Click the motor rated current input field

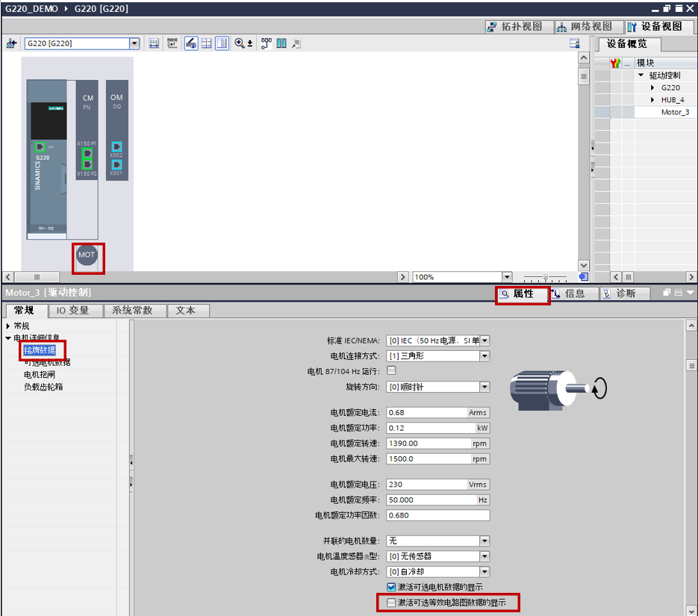(x=426, y=412)
